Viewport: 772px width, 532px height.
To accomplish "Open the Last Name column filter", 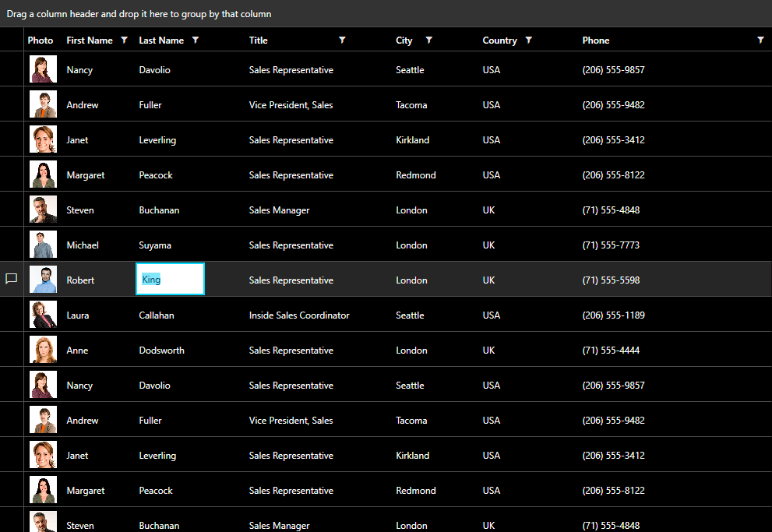I will tap(196, 41).
